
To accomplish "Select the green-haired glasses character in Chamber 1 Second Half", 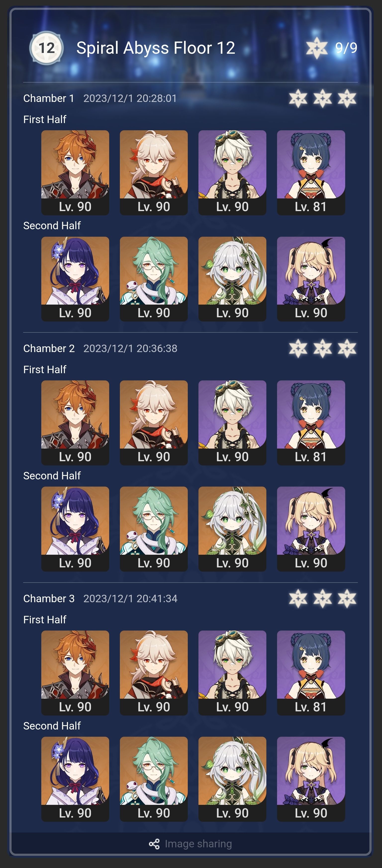I will (154, 279).
